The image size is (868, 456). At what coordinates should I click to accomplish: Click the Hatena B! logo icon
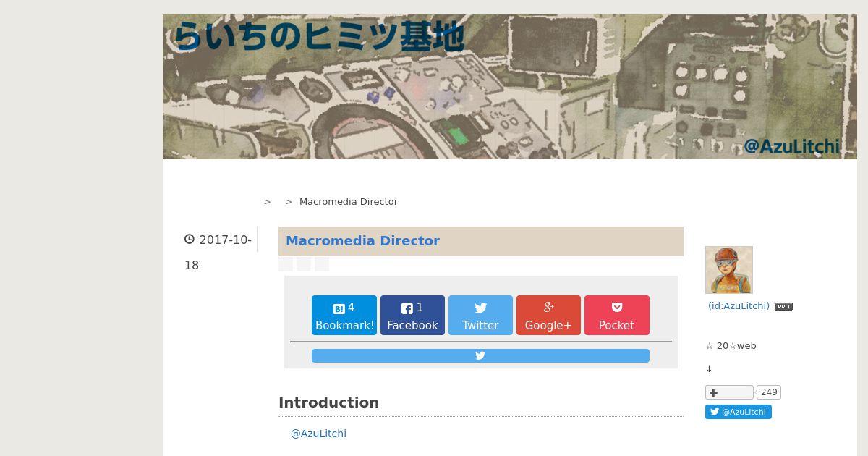tap(339, 309)
